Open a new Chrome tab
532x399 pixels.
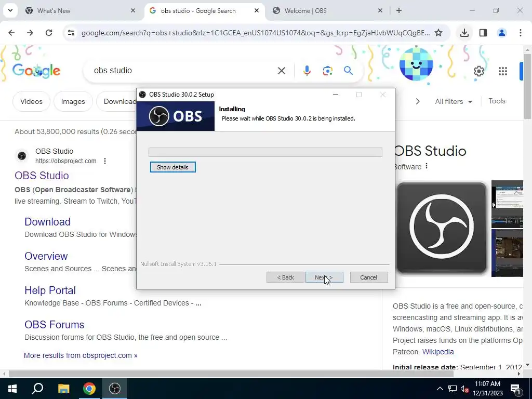tap(399, 10)
